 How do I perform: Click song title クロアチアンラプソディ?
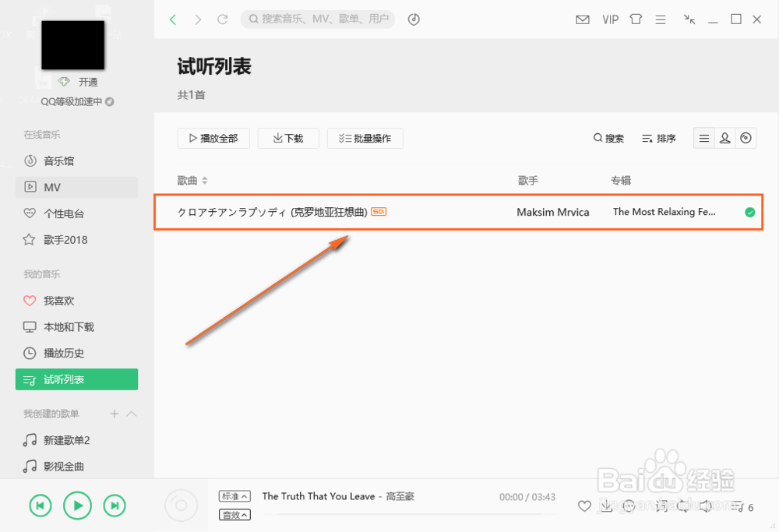(272, 212)
